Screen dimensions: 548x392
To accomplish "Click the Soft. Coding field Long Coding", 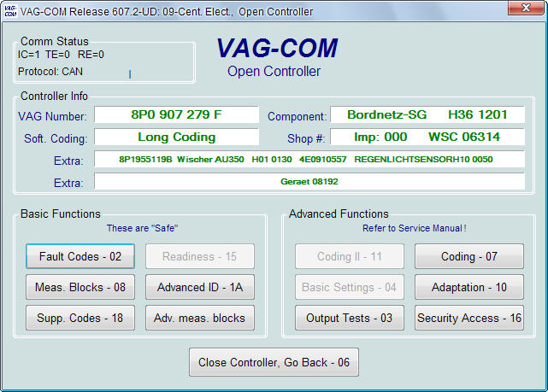I will 176,137.
